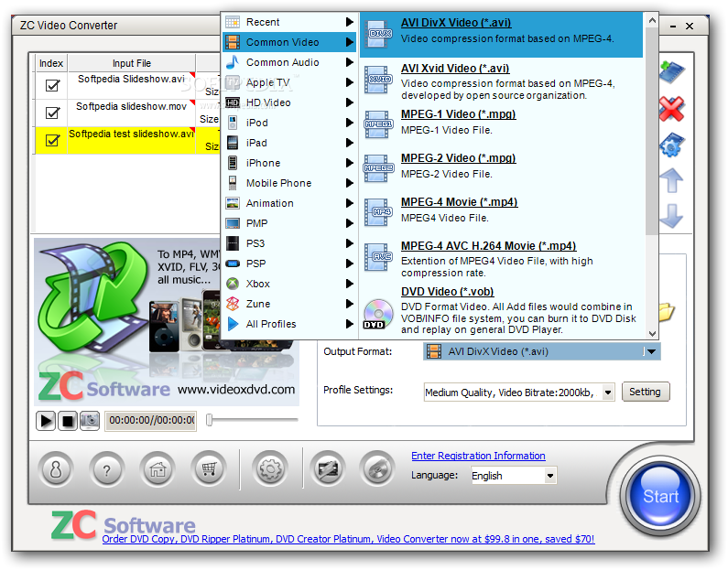Click the playback time display field

click(x=150, y=421)
